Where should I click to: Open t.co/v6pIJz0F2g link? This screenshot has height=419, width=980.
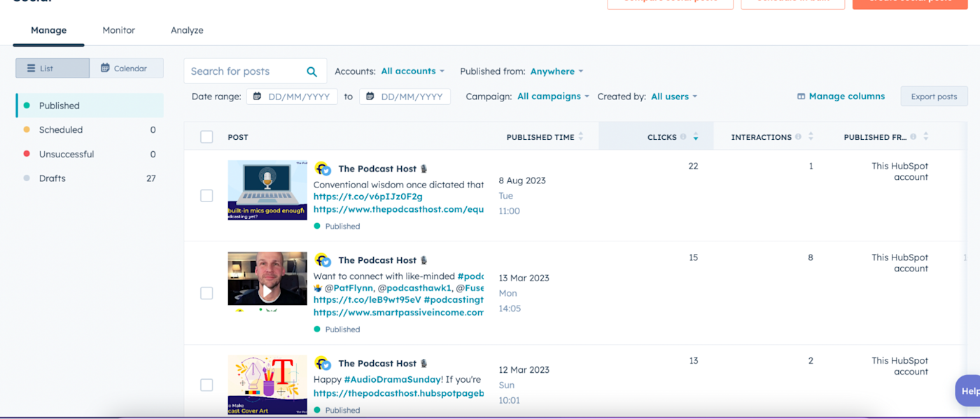(x=367, y=197)
